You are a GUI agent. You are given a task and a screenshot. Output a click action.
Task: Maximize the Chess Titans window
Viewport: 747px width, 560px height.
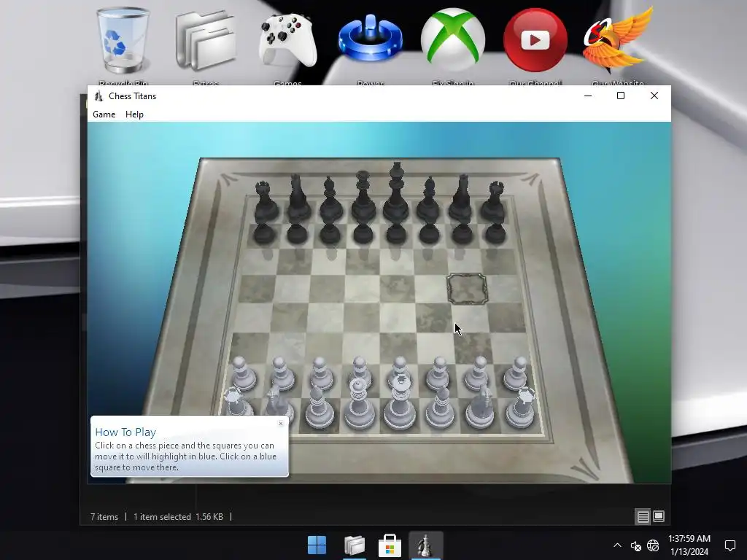pos(620,96)
